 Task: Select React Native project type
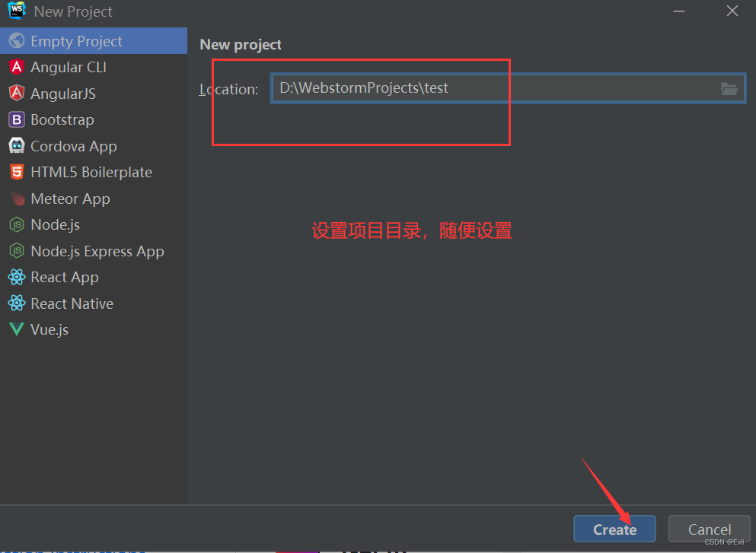coord(94,304)
